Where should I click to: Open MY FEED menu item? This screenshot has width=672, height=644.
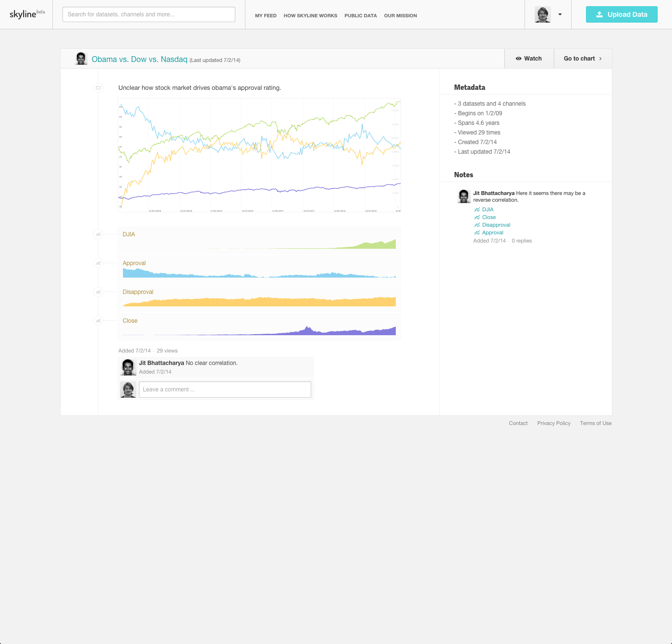[x=266, y=15]
